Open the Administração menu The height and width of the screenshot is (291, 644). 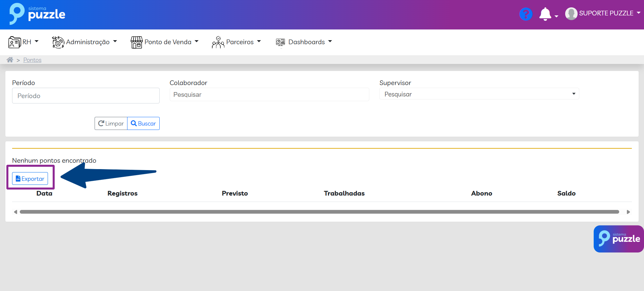88,42
